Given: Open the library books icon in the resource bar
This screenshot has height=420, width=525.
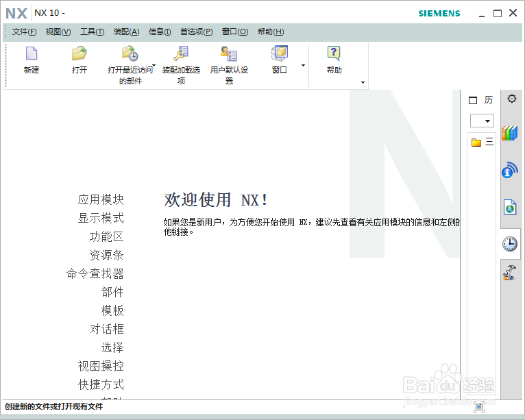Looking at the screenshot, I should (510, 133).
